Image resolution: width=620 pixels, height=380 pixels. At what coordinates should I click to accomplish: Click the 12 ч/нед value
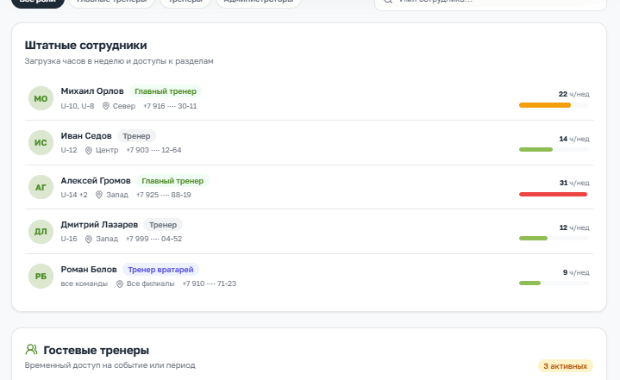pyautogui.click(x=574, y=228)
